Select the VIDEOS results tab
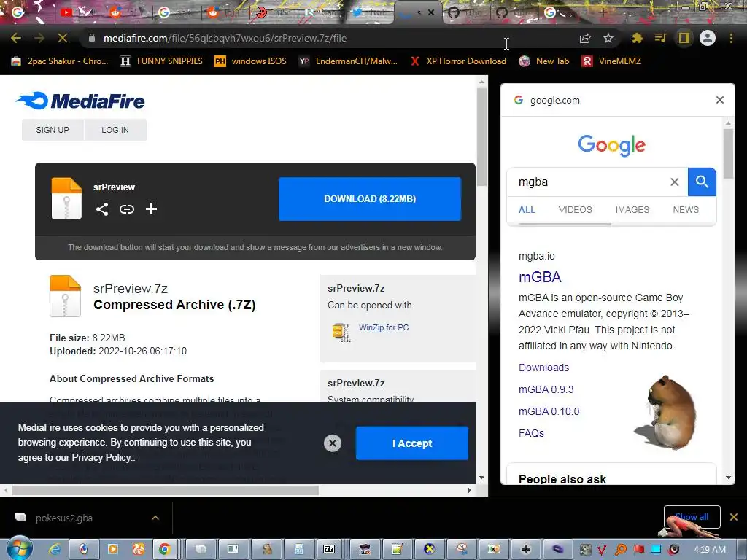 [x=576, y=209]
